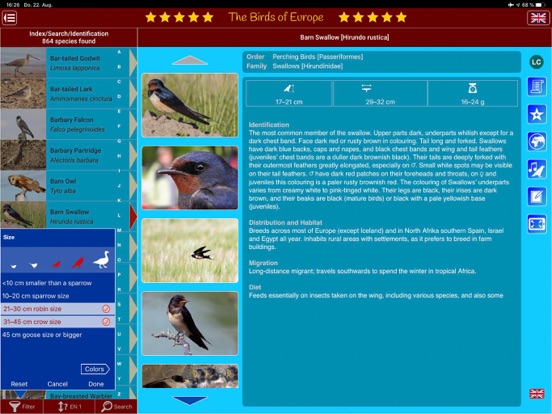Open the Filter funnel button

point(22,407)
